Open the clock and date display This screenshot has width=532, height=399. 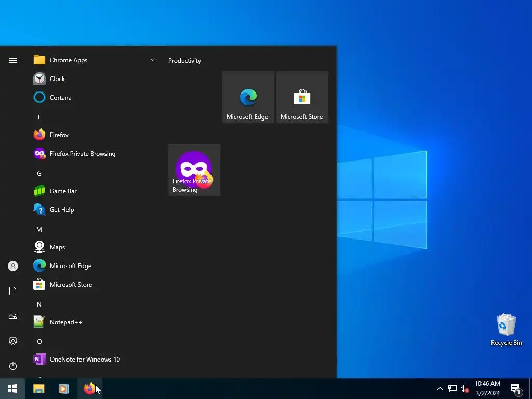tap(487, 389)
